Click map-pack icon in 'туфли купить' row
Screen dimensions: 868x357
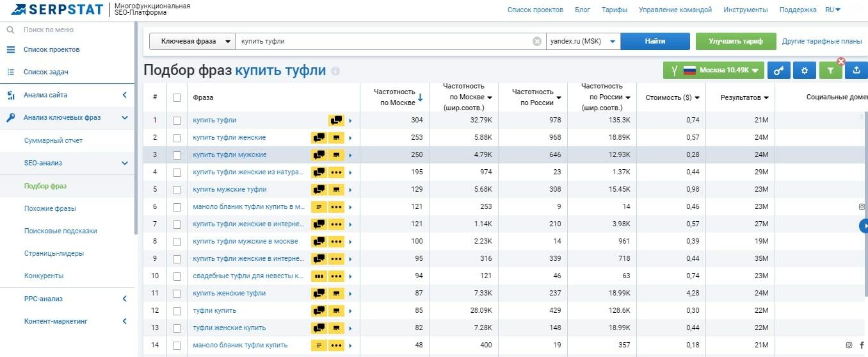point(336,310)
